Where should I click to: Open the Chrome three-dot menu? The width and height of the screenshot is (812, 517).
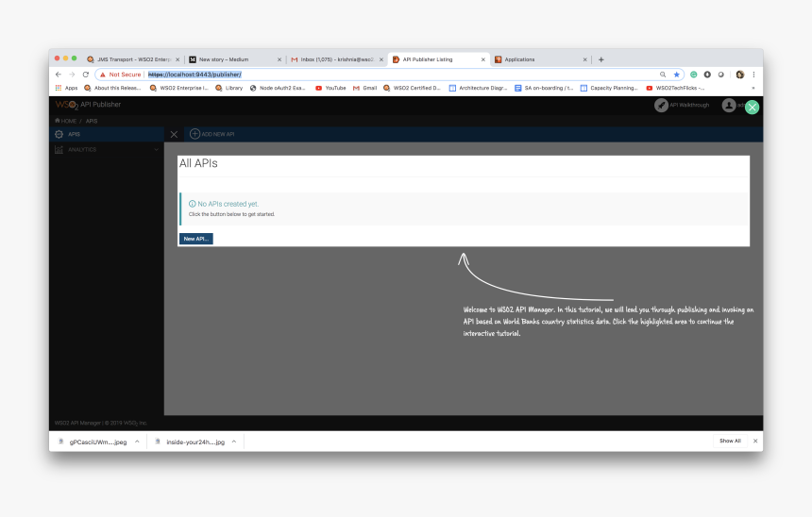tap(753, 75)
